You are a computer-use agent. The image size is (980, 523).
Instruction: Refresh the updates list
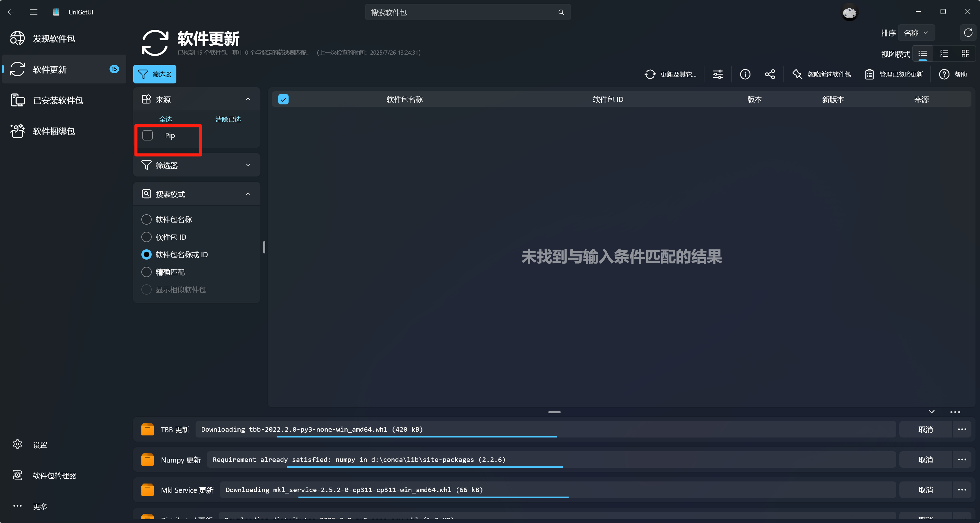(x=967, y=33)
